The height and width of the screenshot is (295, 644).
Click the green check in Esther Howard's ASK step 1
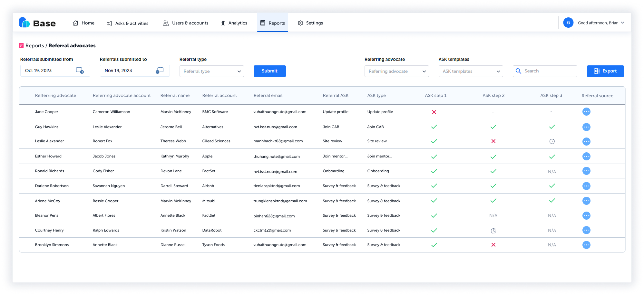coord(434,157)
